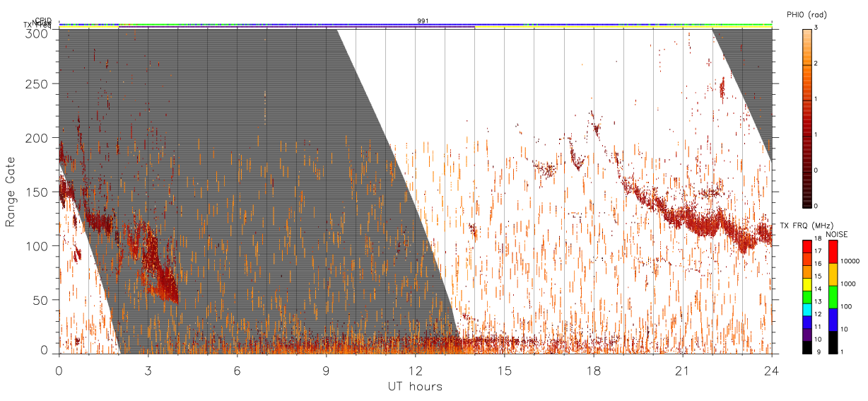Click the orange-red 16–17 MHz TX FRQ swatch
Screen dimensions: 868x401
(807, 258)
